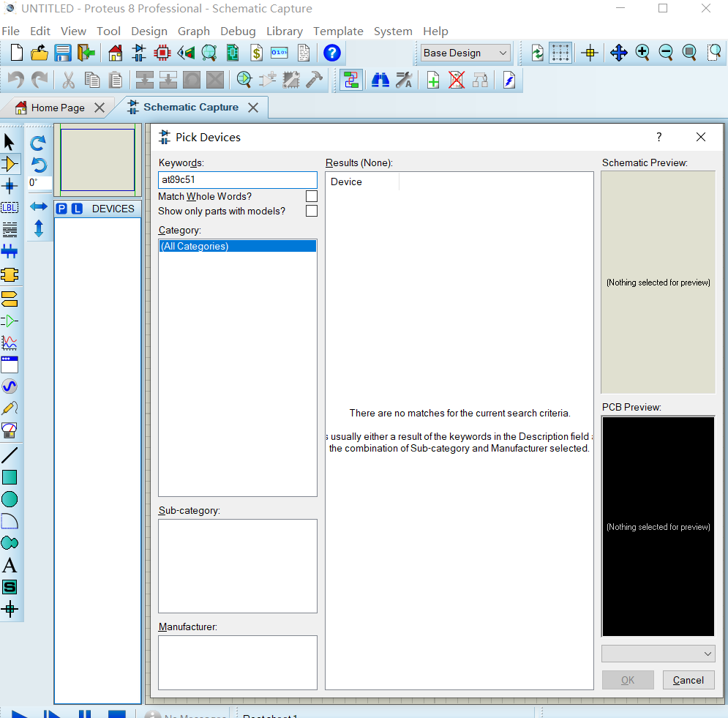
Task: Open Schematic Capture toolbar icon
Action: click(138, 53)
